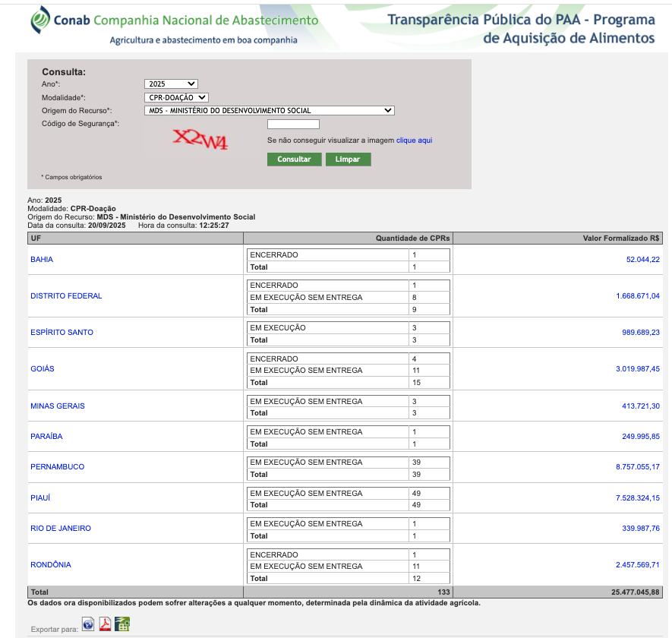Open the Origem do Recurso dropdown

[x=270, y=110]
